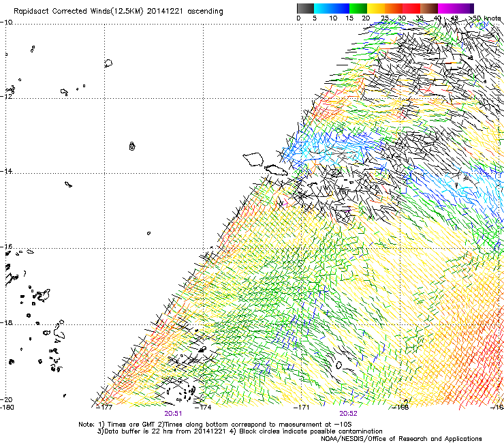The width and height of the screenshot is (504, 443).
Task: Click the 'NOAA/NESDIS/Office of Research and Applications' credit
Action: tap(401, 439)
